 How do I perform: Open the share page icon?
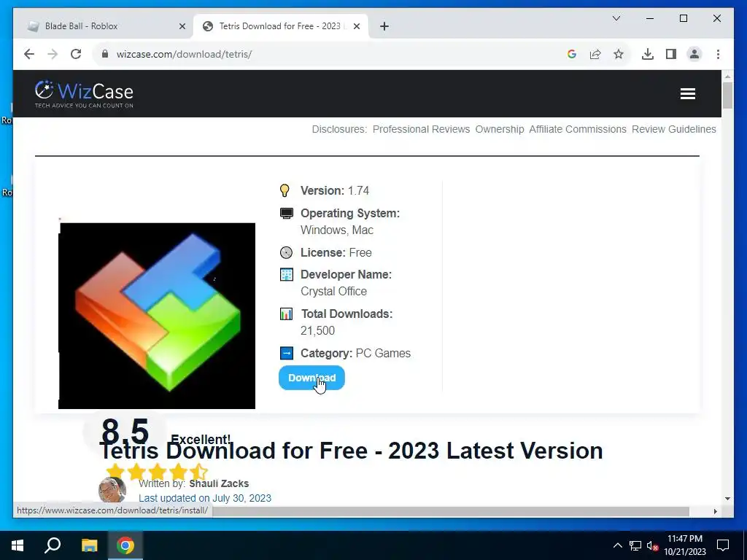point(595,54)
